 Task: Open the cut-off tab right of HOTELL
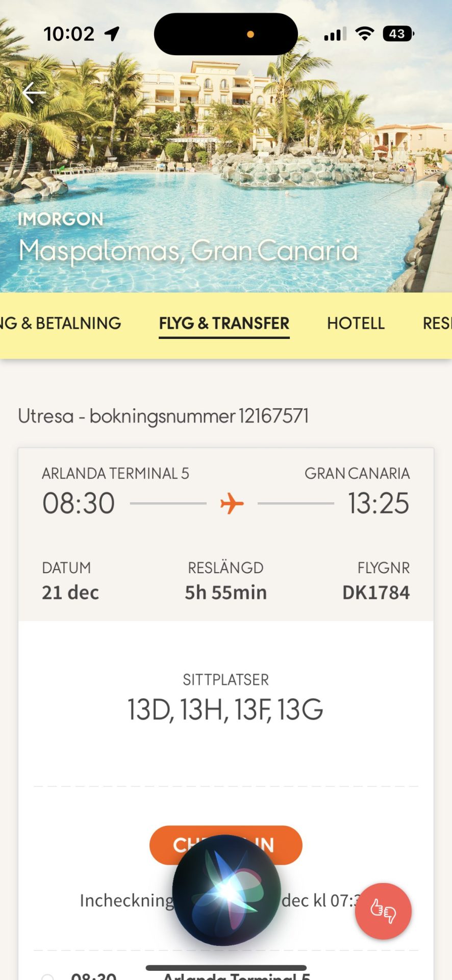[x=437, y=324]
